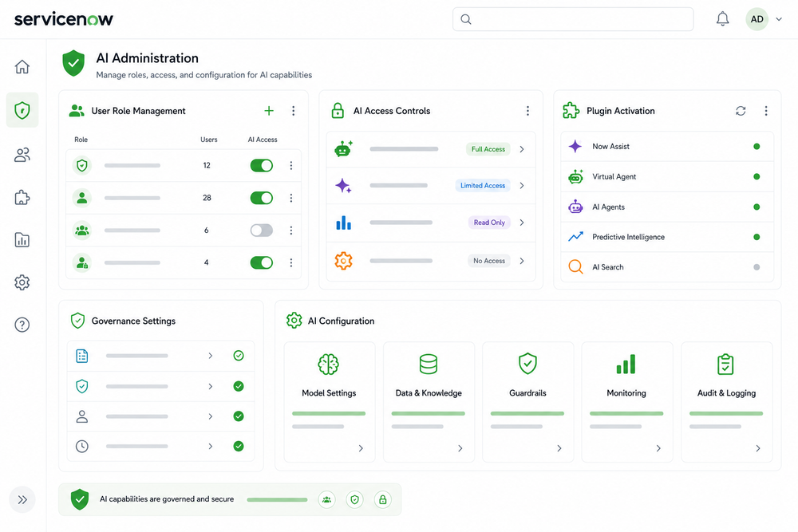Viewport: 798px width, 532px height.
Task: Expand governance row with document icon
Action: (x=210, y=356)
